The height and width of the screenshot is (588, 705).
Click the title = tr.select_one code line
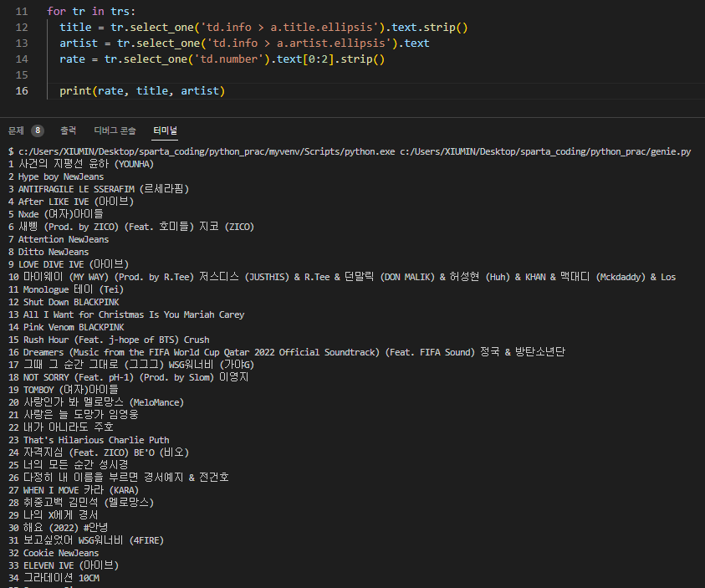coord(263,28)
